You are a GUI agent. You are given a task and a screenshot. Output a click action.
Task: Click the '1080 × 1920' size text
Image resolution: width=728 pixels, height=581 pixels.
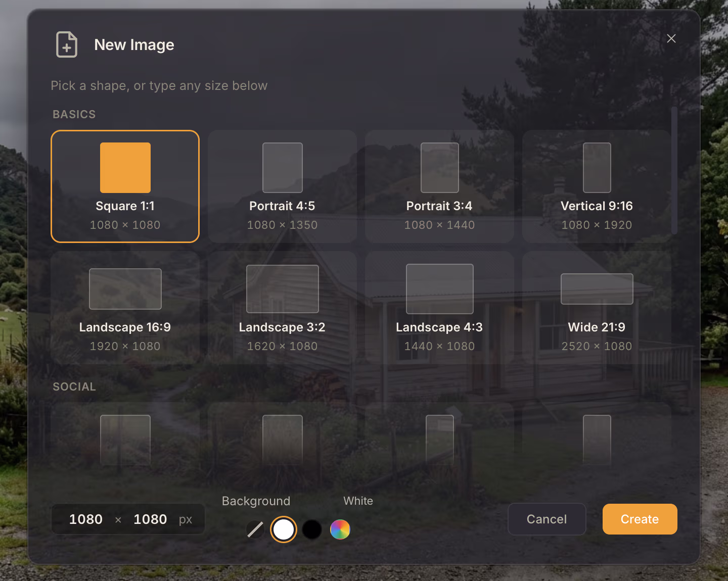[x=597, y=225]
